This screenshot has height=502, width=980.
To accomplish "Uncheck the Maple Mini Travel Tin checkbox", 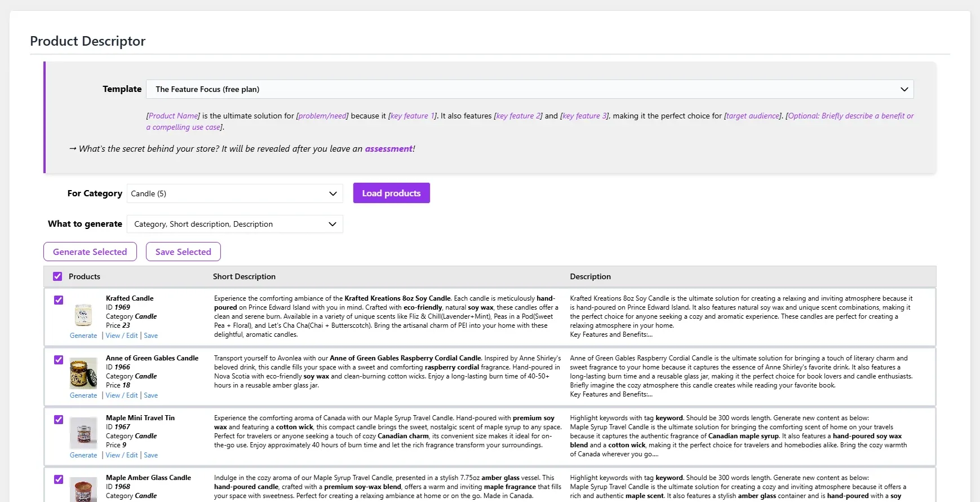I will [x=59, y=420].
